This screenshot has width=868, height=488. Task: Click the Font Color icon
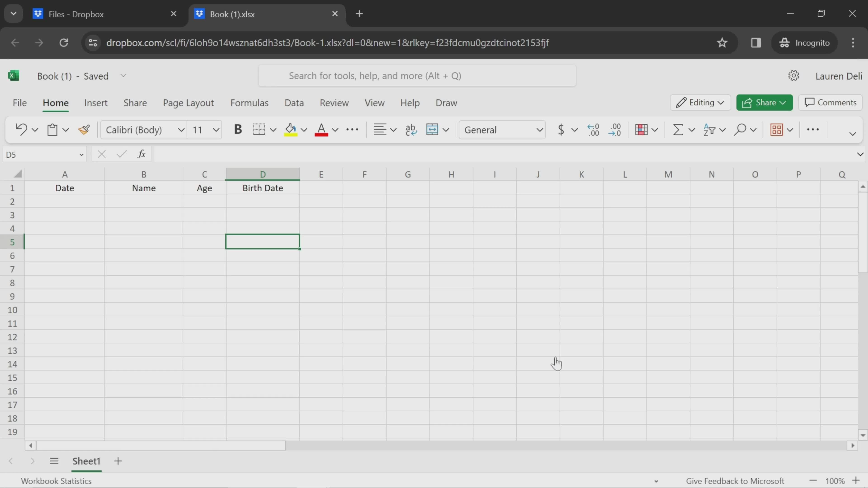(321, 130)
